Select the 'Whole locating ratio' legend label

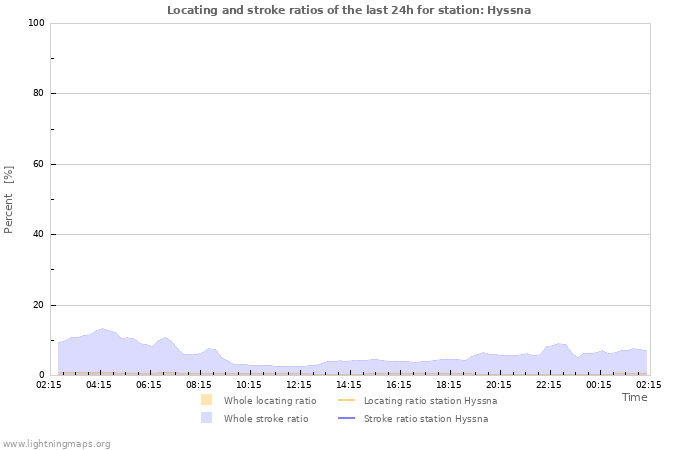click(269, 400)
